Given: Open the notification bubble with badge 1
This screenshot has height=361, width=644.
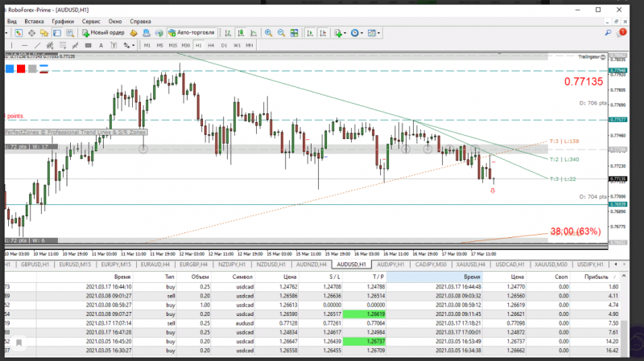Looking at the screenshot, I should (621, 33).
